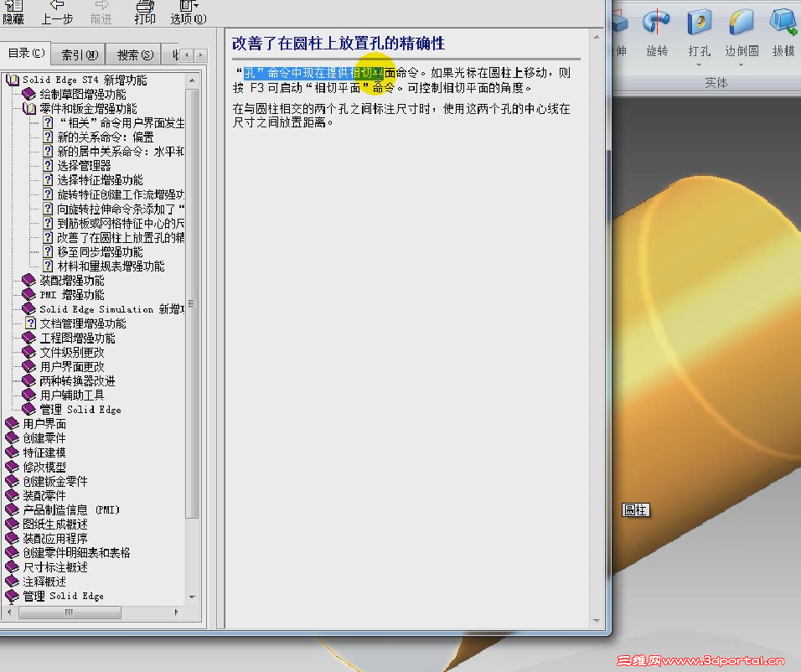Select the Hole (打孔) tool in Solid Edge
The height and width of the screenshot is (672, 801).
click(700, 31)
